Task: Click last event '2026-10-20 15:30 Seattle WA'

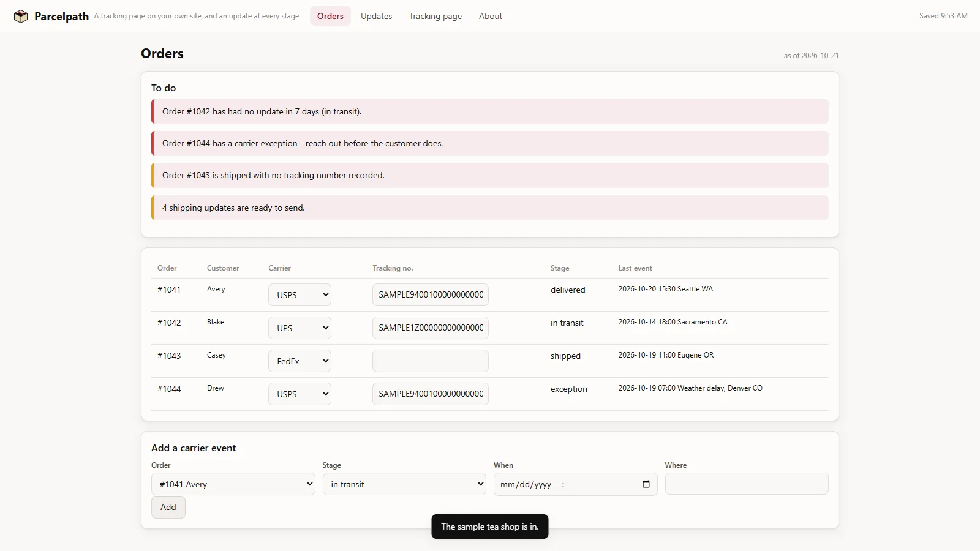Action: (x=666, y=289)
